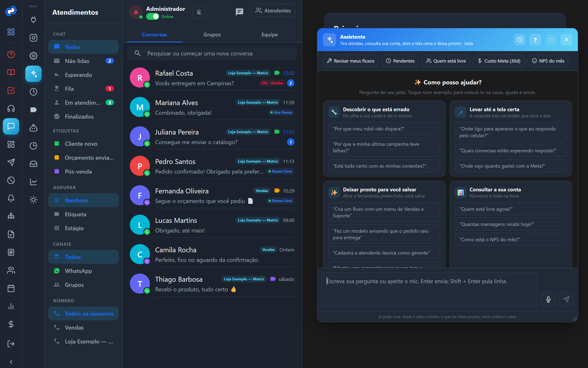Collapse the sidebar with chevron arrow

pyautogui.click(x=11, y=362)
